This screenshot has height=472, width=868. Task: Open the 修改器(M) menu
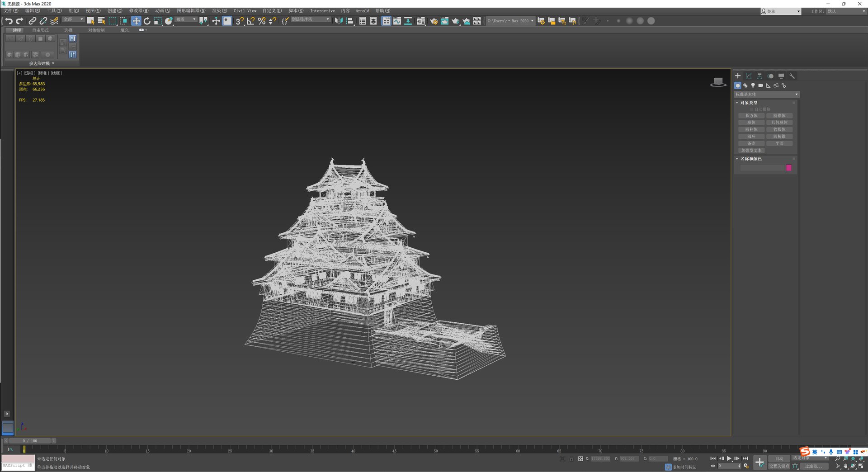139,11
